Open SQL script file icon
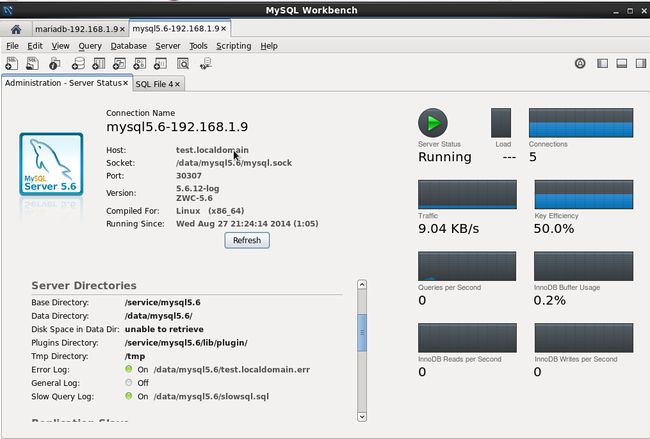The height and width of the screenshot is (439, 650). coord(32,63)
